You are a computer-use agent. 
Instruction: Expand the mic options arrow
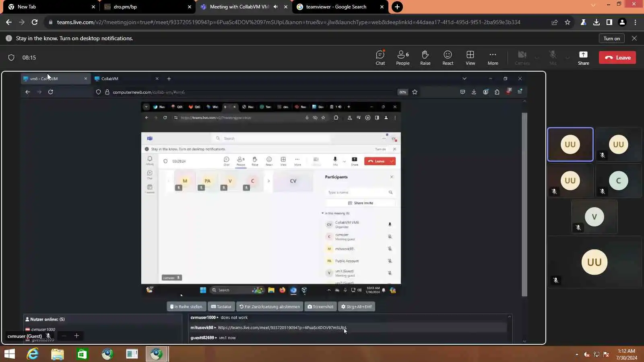568,58
